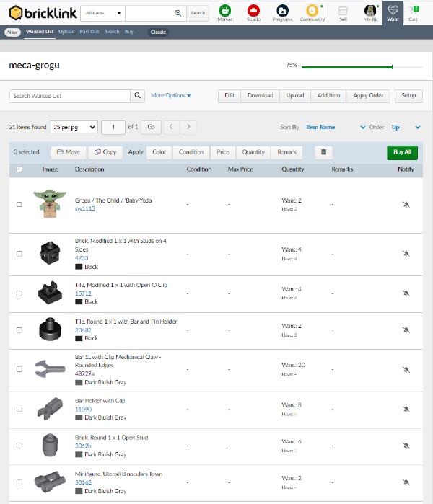Select checkbox for Brick Round 3062b row
Image resolution: width=433 pixels, height=504 pixels.
pos(19,446)
